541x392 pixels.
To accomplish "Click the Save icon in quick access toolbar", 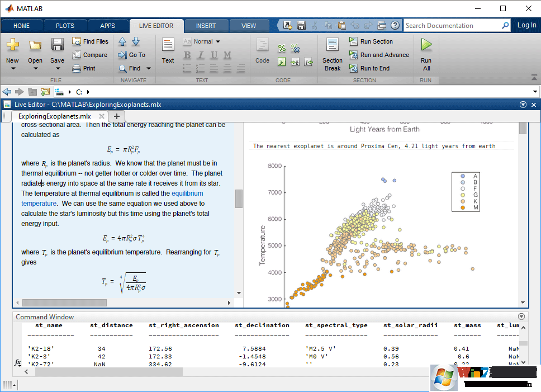I will coord(301,25).
